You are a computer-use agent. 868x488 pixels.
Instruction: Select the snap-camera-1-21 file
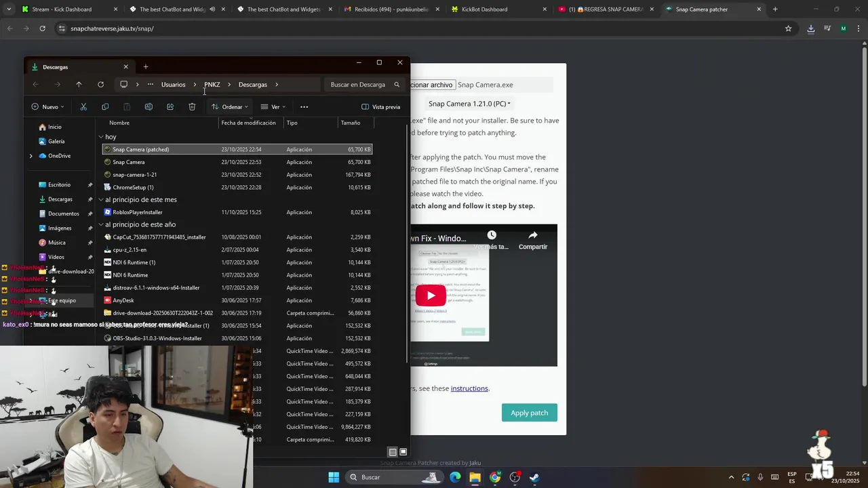coord(237,175)
